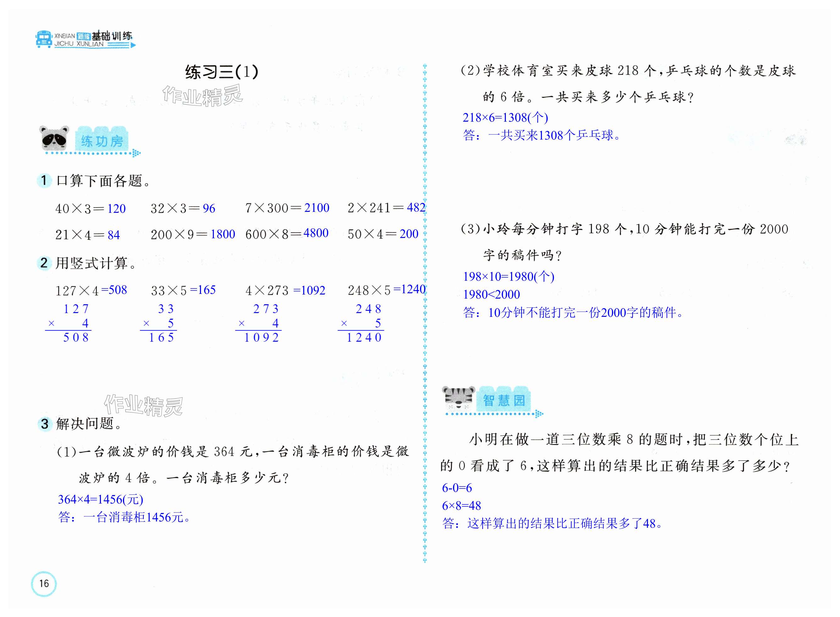
Task: Click the blue bus logo icon
Action: 44,39
